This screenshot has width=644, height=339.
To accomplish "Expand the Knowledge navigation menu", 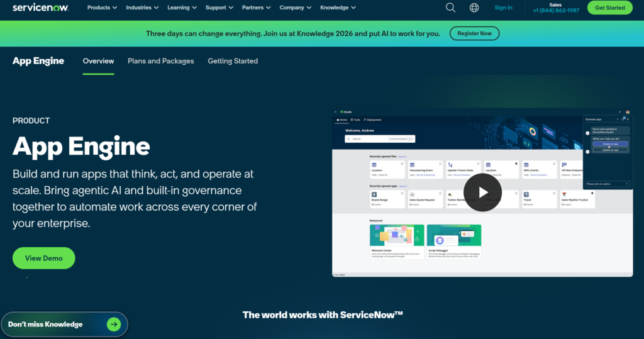I will pos(338,8).
